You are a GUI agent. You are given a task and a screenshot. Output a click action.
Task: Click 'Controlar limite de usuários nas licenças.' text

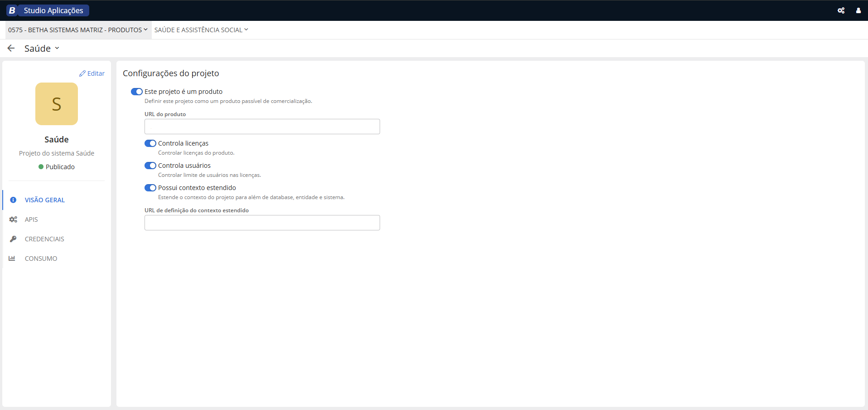[209, 175]
